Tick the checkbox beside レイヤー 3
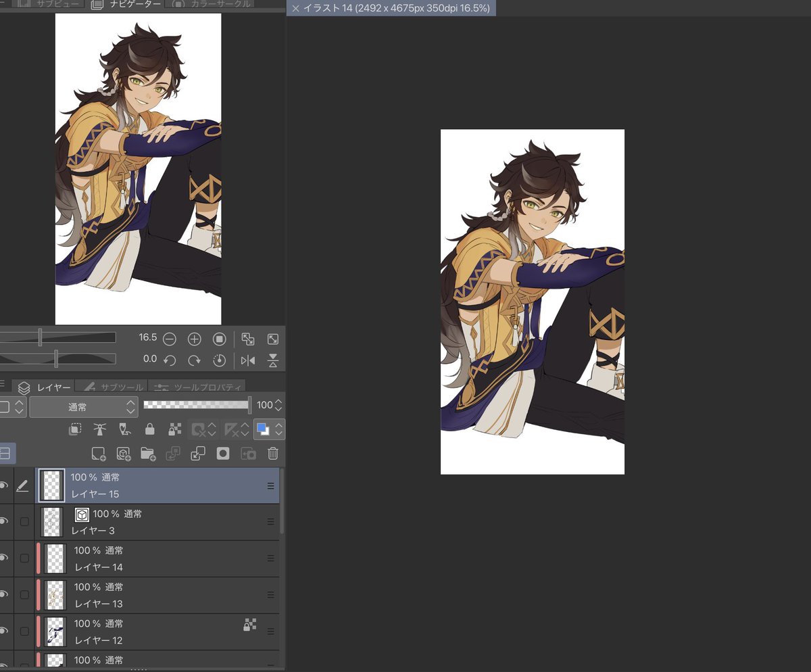Viewport: 811px width, 672px height. [24, 521]
